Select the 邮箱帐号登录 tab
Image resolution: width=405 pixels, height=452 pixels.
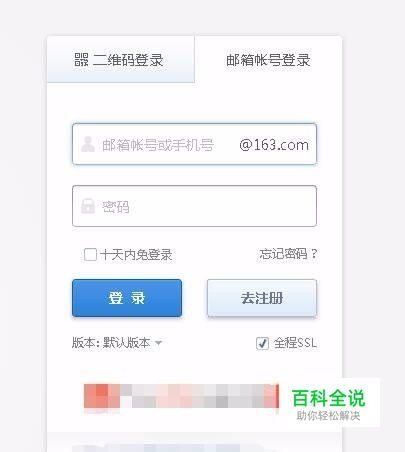click(x=268, y=60)
